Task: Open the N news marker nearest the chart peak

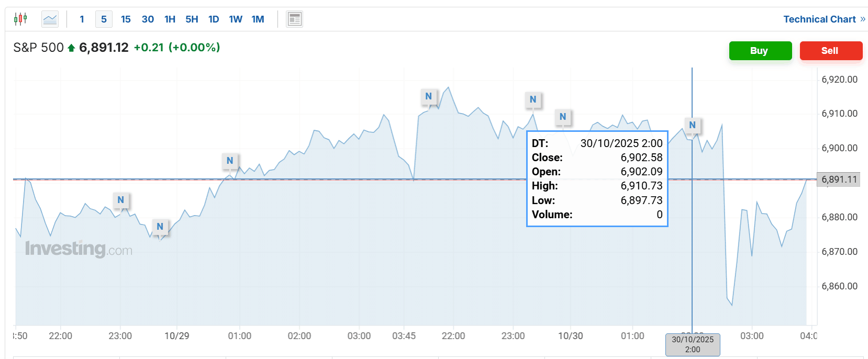Action: point(428,96)
